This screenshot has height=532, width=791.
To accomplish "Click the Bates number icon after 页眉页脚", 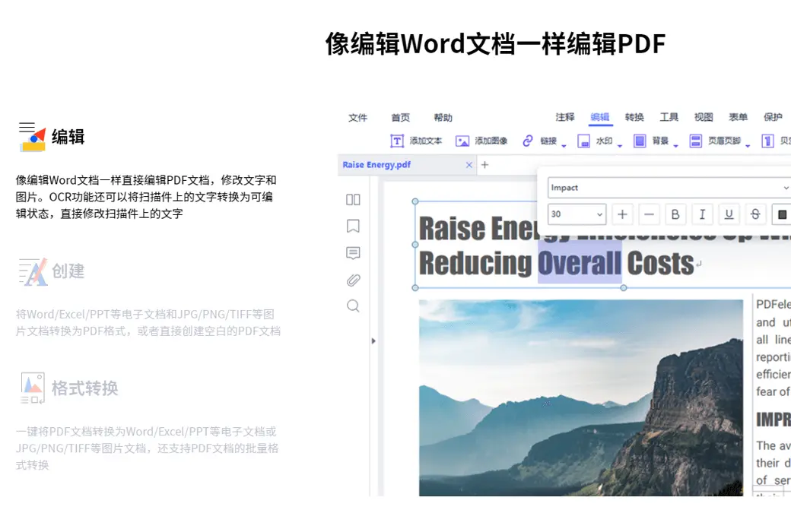I will [x=767, y=141].
